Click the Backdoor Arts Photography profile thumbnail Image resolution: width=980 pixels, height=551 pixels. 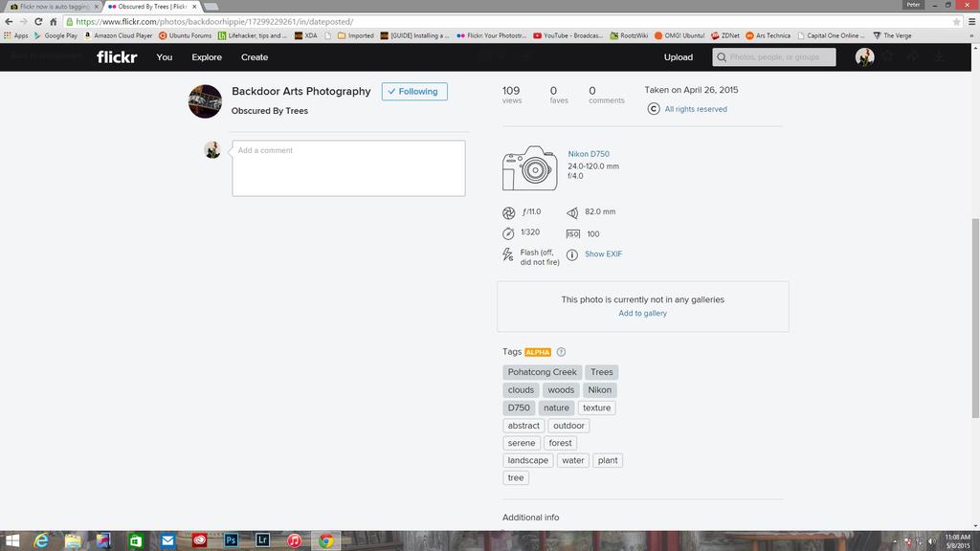coord(205,101)
